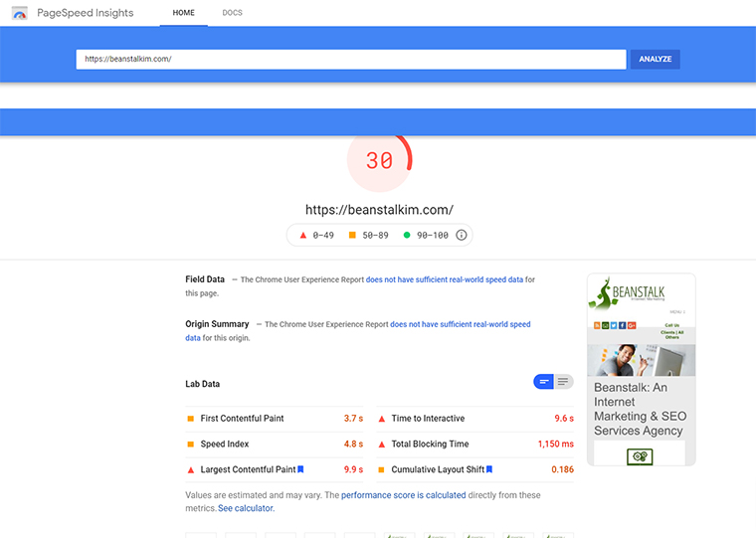The height and width of the screenshot is (538, 756).
Task: Select the Speed Index value 4.8 s
Action: (353, 444)
